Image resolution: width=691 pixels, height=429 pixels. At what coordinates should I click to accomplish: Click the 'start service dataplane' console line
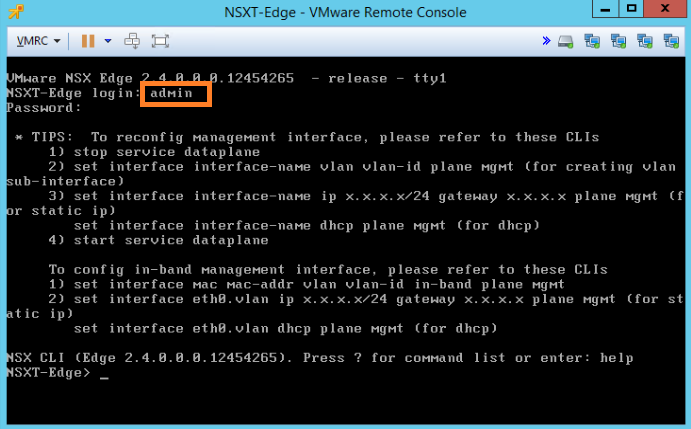coord(159,240)
